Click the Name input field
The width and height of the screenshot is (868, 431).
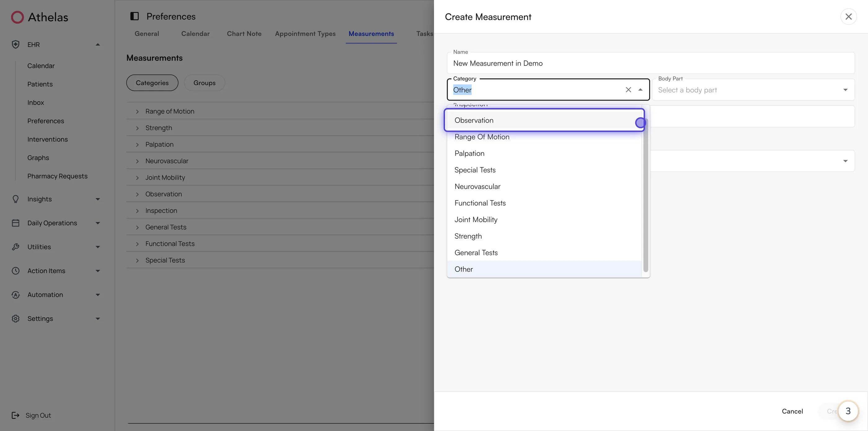[x=651, y=63]
